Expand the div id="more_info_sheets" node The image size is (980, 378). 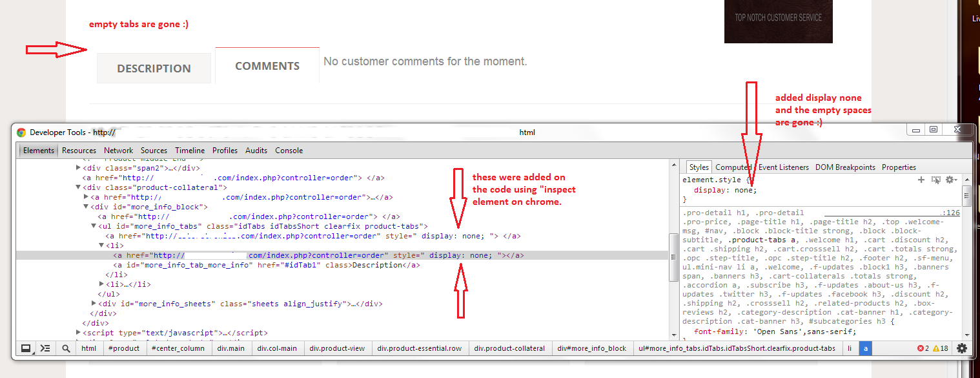[94, 303]
